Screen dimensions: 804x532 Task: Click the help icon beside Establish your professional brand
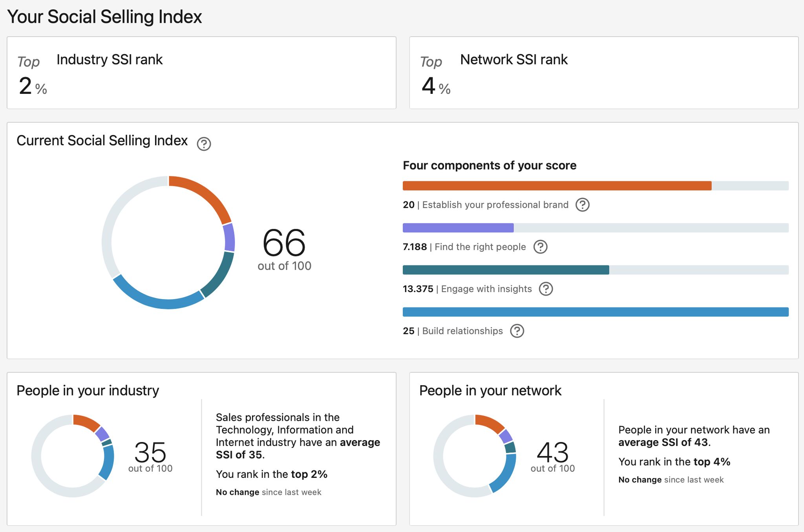(582, 204)
